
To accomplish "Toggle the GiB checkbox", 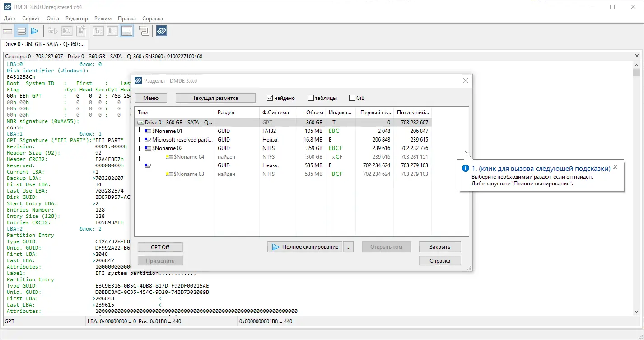I will click(352, 98).
